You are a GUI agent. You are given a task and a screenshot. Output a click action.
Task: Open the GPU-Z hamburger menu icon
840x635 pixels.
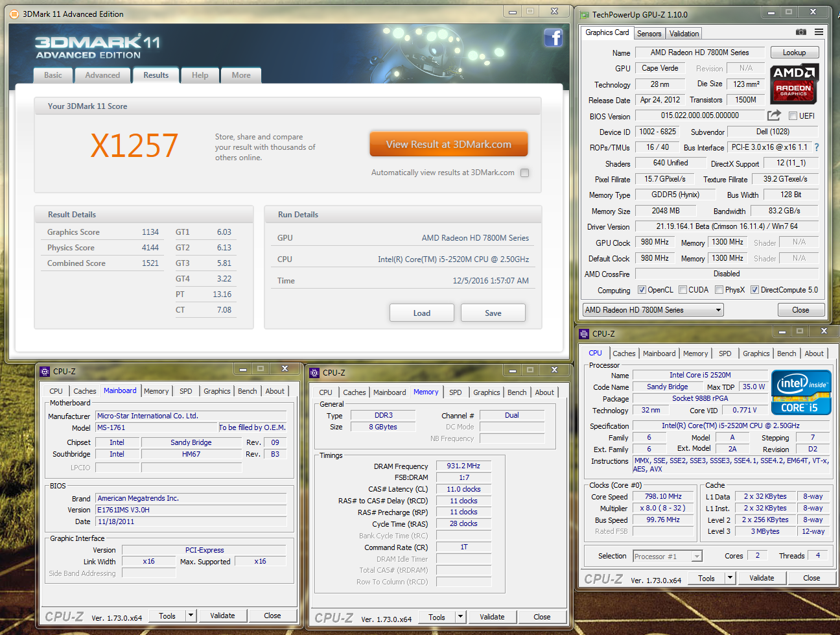819,32
